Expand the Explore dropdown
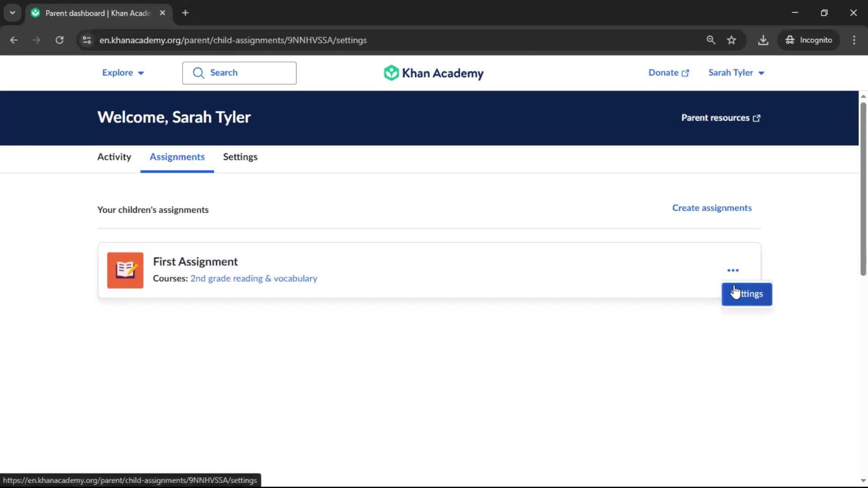The width and height of the screenshot is (868, 488). tap(123, 73)
